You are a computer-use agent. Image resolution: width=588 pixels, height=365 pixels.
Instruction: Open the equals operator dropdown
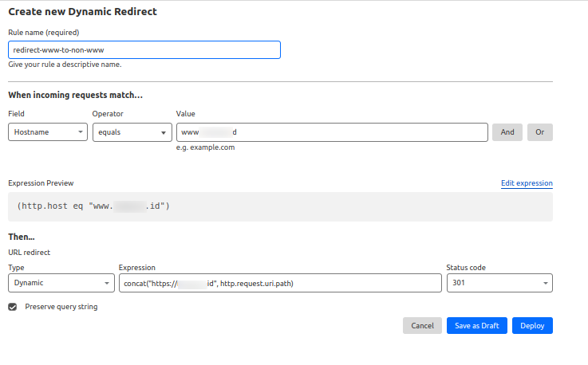pyautogui.click(x=132, y=132)
